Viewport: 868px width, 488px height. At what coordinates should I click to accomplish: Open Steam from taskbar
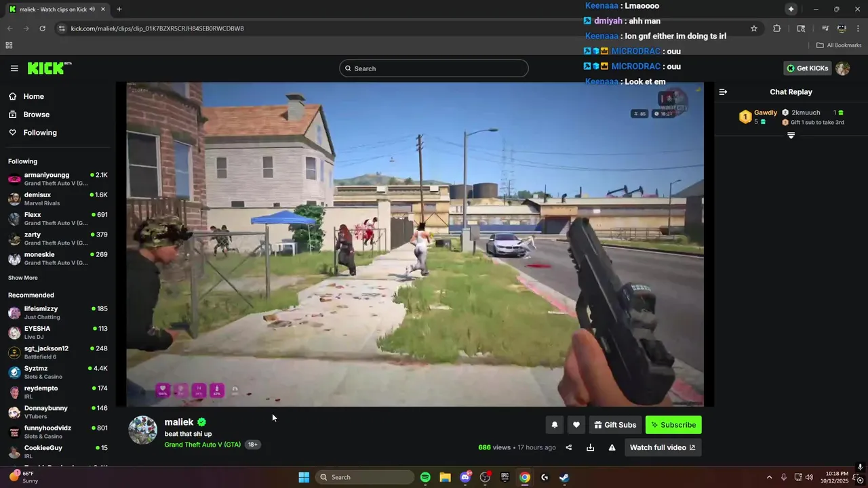click(x=564, y=477)
